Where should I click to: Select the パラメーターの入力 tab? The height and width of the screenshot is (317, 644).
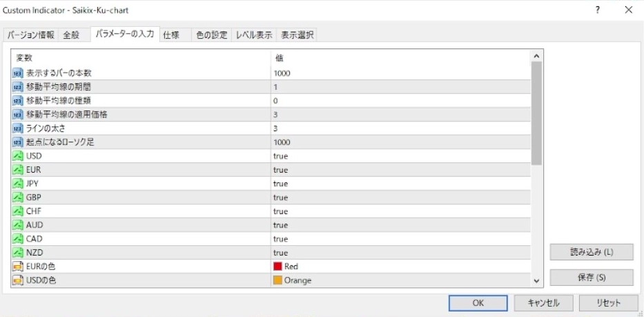(x=124, y=34)
